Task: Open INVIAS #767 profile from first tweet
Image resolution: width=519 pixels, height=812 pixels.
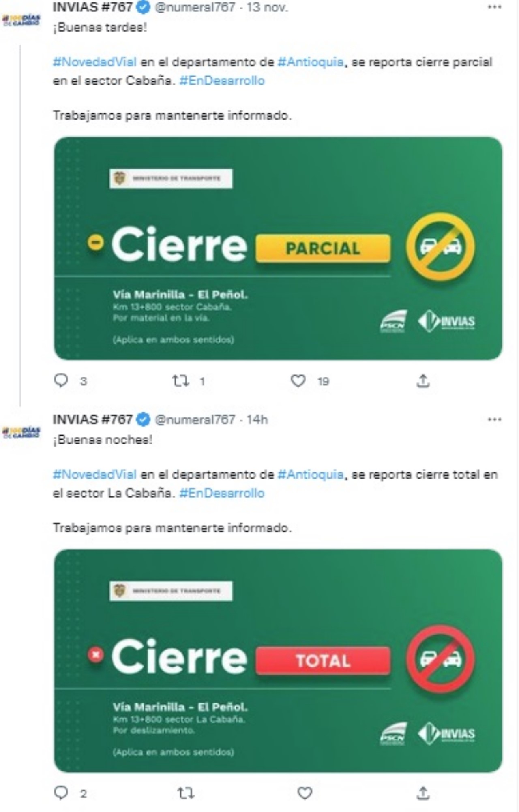Action: (x=92, y=7)
